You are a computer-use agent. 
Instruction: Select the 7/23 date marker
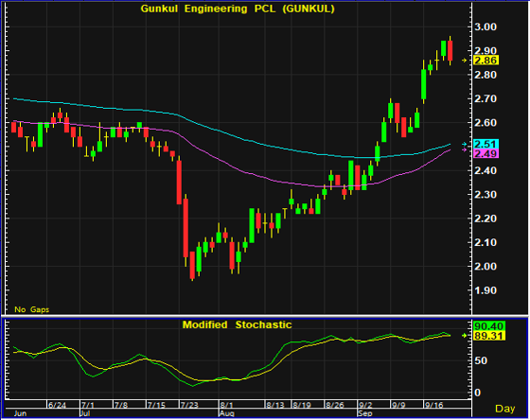click(x=189, y=405)
